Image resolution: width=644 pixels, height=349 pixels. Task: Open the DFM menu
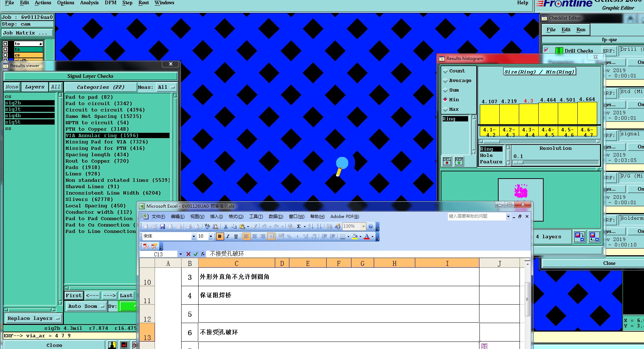tap(111, 3)
